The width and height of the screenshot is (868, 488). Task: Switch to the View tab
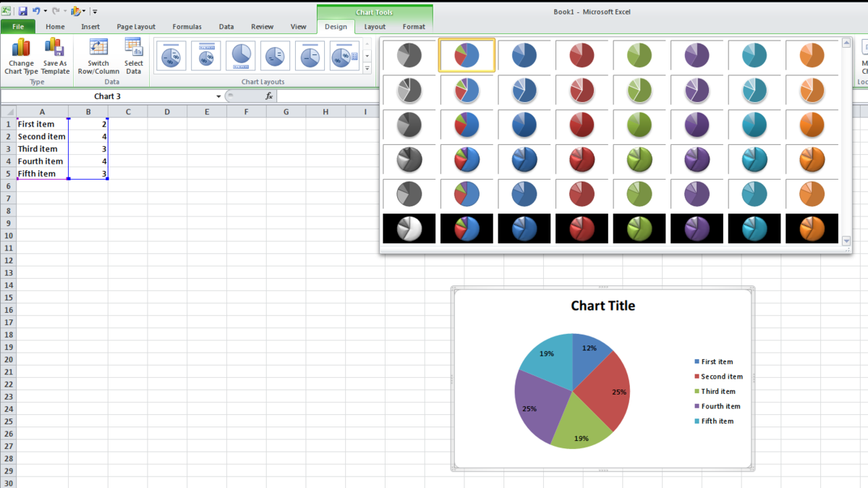pos(298,27)
